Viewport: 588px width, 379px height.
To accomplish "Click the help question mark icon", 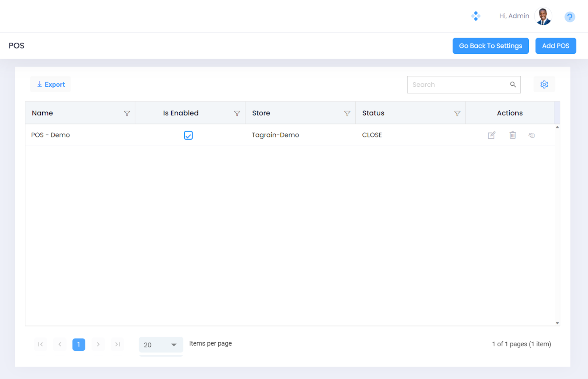I will 570,17.
